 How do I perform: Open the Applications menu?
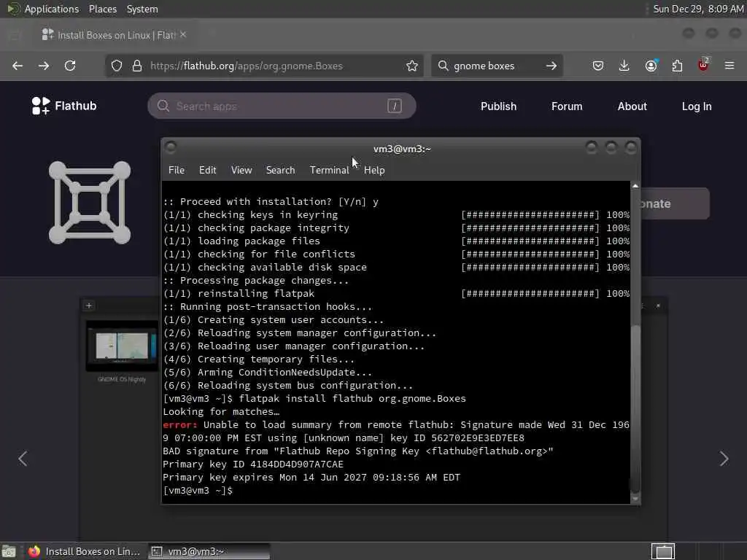pos(52,9)
